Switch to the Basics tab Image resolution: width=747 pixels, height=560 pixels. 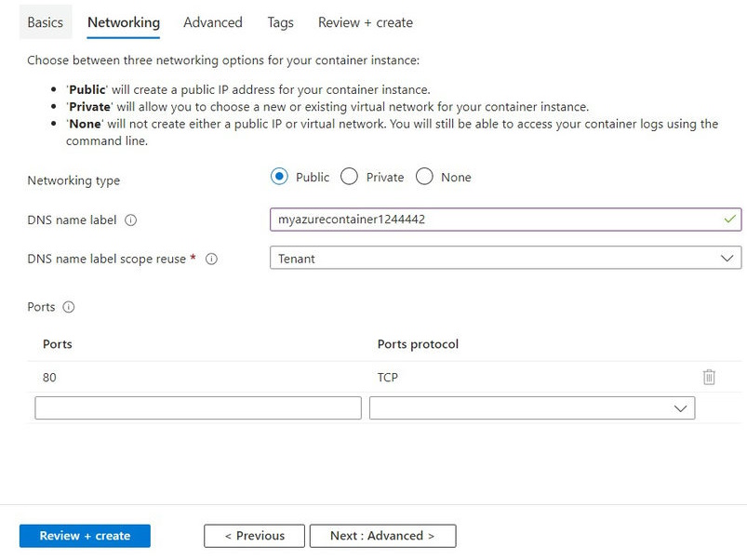tap(45, 21)
